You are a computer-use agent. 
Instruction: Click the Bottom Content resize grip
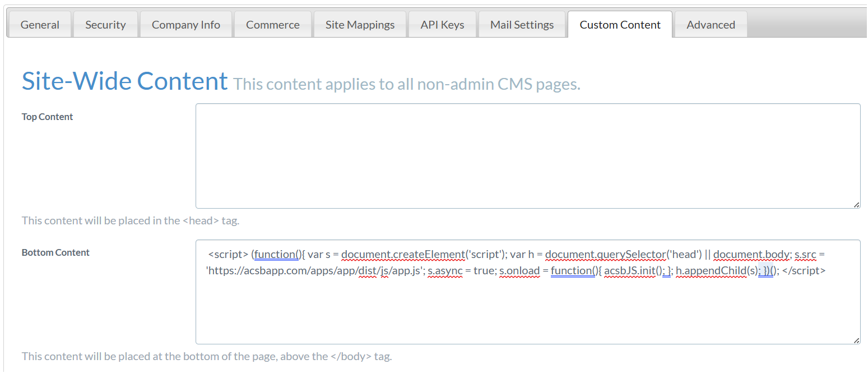857,340
